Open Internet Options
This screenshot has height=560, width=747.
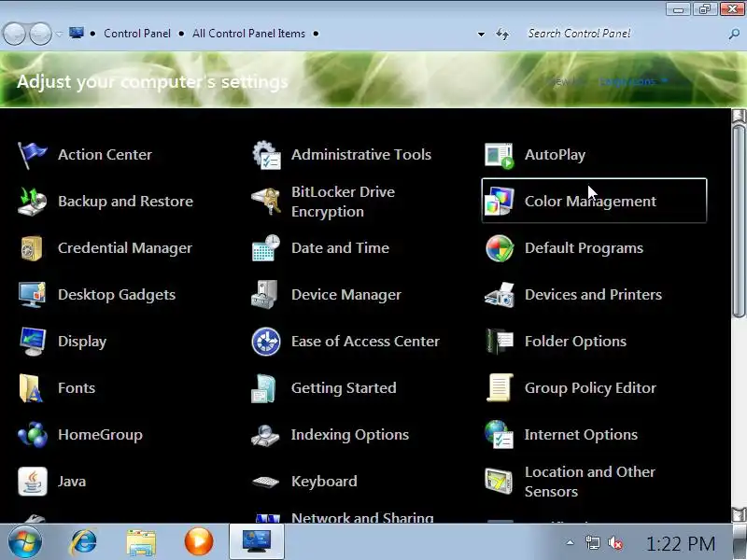pos(561,435)
